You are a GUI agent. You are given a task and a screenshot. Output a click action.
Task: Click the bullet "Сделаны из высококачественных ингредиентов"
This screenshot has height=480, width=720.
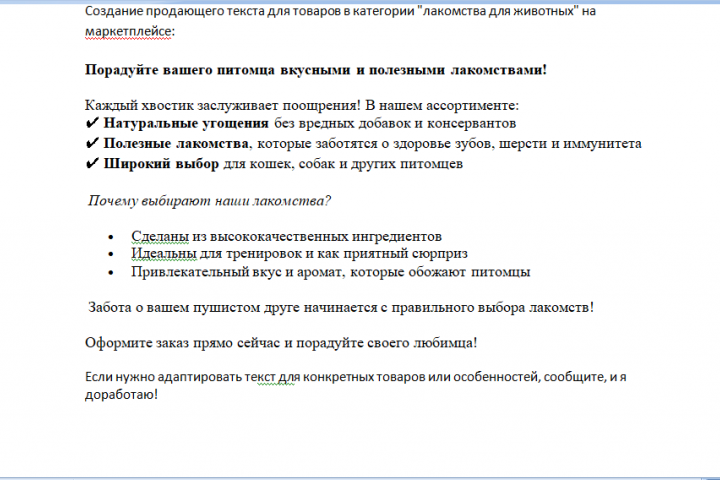[287, 236]
